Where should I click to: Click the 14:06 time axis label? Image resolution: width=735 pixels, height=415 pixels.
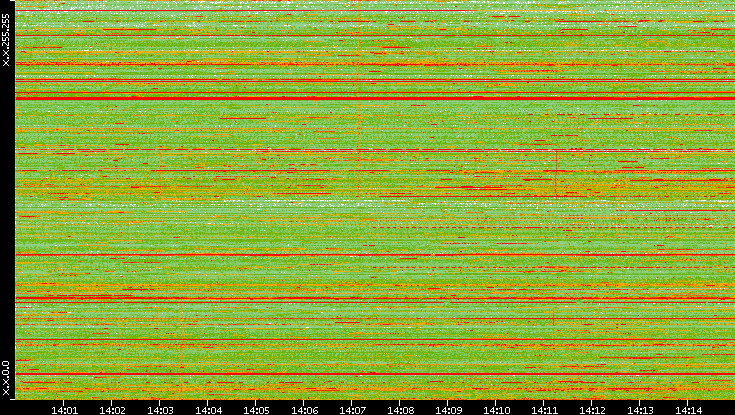[x=304, y=410]
